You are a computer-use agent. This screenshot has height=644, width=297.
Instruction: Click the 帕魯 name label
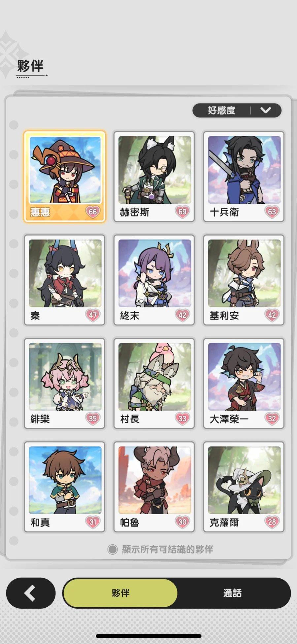(130, 523)
